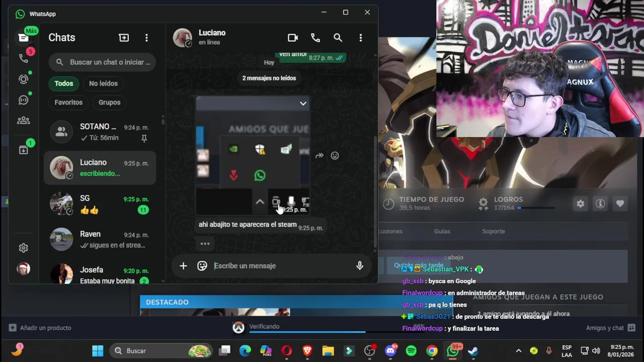The height and width of the screenshot is (362, 644).
Task: Record a voice message with microphone
Action: click(x=360, y=266)
